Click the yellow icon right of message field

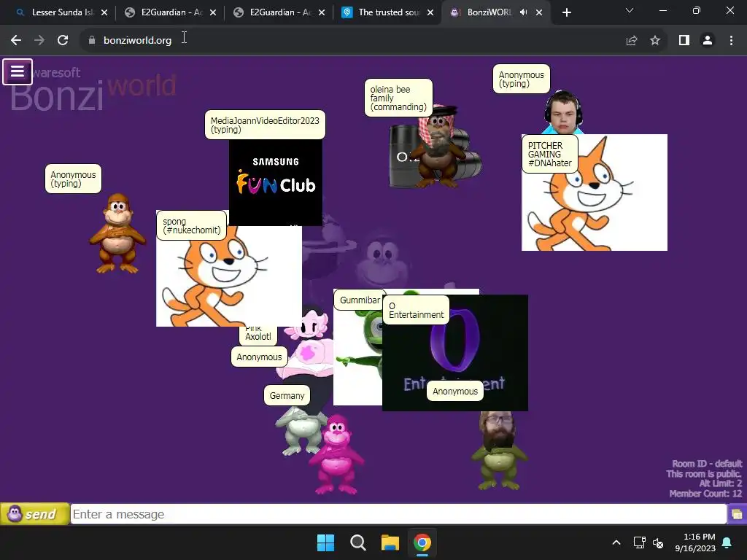pos(737,514)
